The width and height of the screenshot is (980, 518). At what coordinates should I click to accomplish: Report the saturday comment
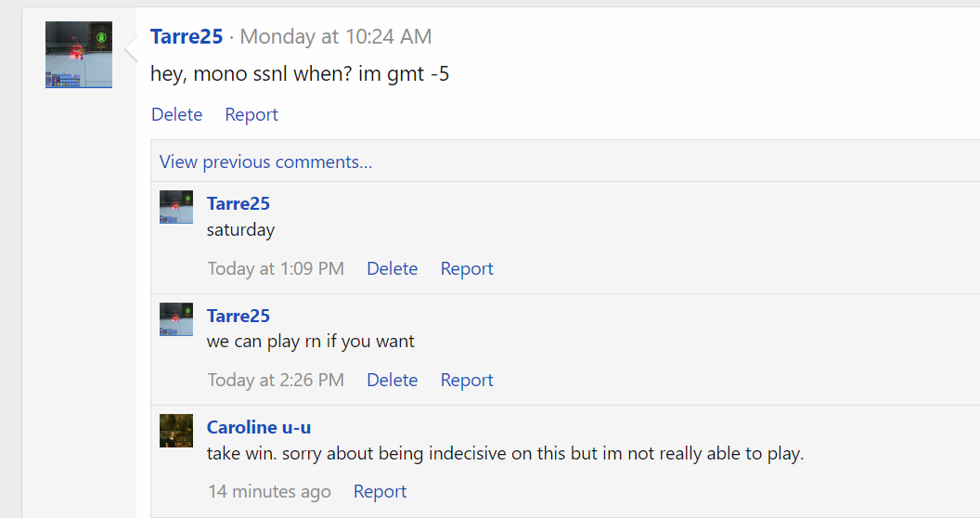pyautogui.click(x=466, y=268)
